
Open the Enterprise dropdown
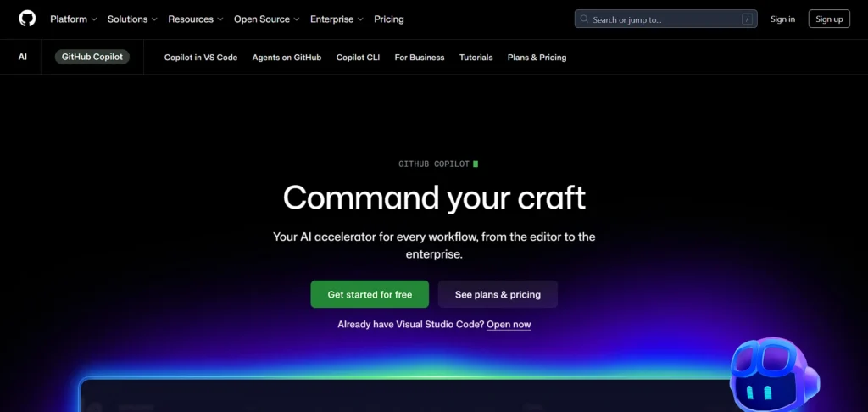pos(337,19)
